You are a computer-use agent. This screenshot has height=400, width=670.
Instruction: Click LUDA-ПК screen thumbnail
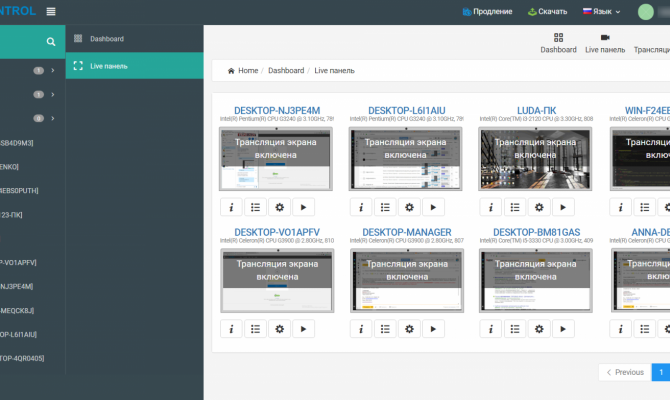pos(535,159)
